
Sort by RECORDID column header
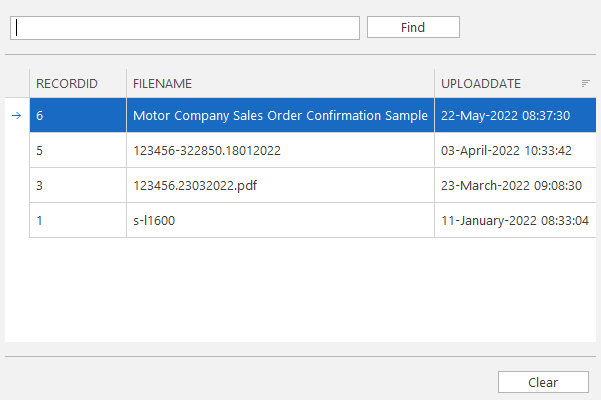[78, 83]
